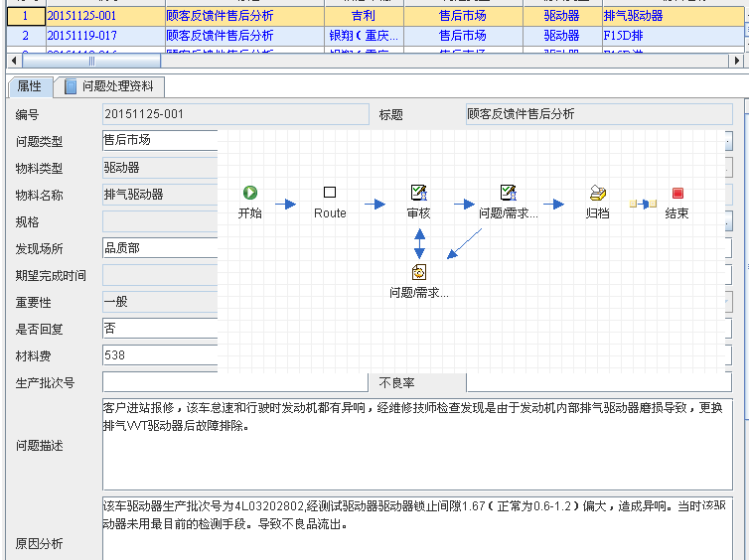Click the 标题 field 顾客反馈件售后分析
Screen dimensions: 749x560
pyautogui.click(x=599, y=114)
